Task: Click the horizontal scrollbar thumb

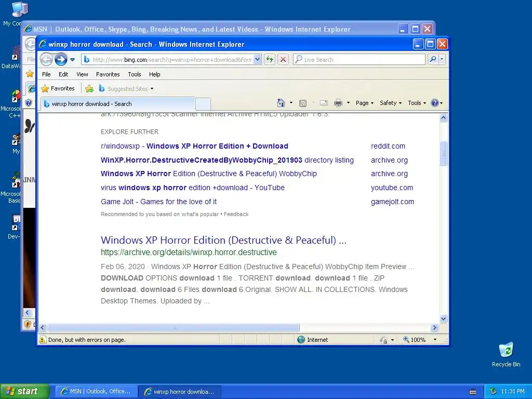Action: (x=174, y=328)
